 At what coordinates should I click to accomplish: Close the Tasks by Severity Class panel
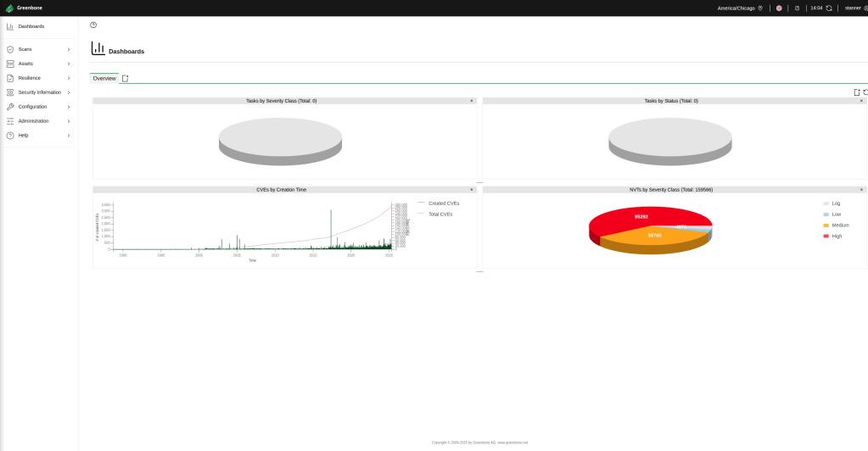pyautogui.click(x=472, y=101)
